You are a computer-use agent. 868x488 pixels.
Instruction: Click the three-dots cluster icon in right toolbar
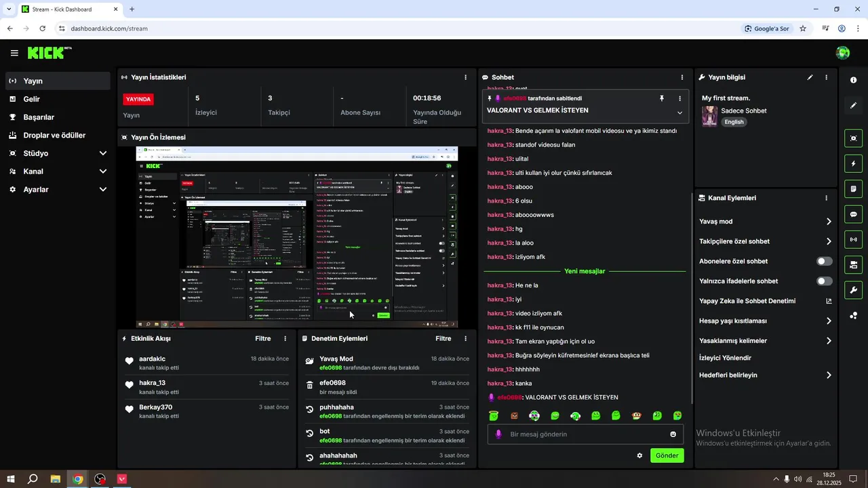tap(853, 315)
